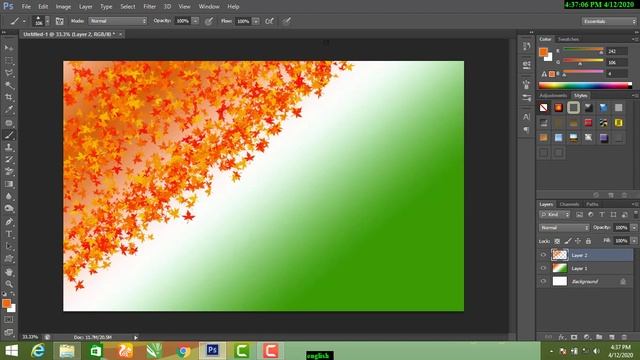Select the Eyedropper tool

point(9,110)
